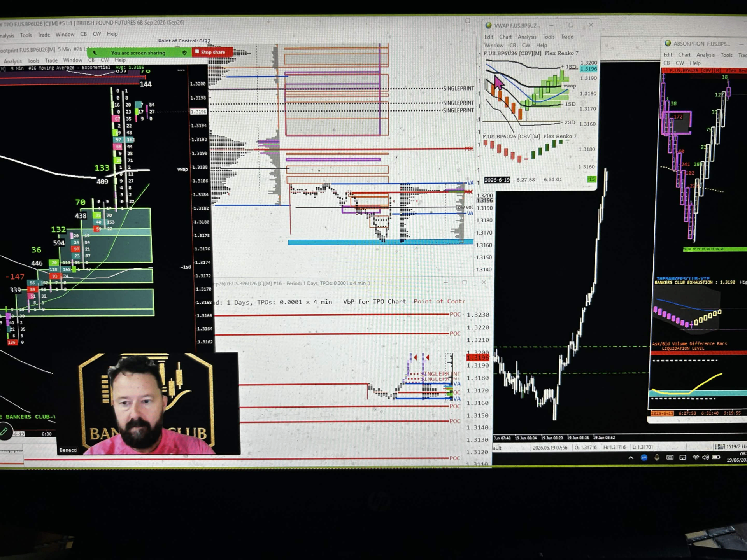Open the Tools menu in the Footprint window
This screenshot has width=747, height=560.
(33, 61)
